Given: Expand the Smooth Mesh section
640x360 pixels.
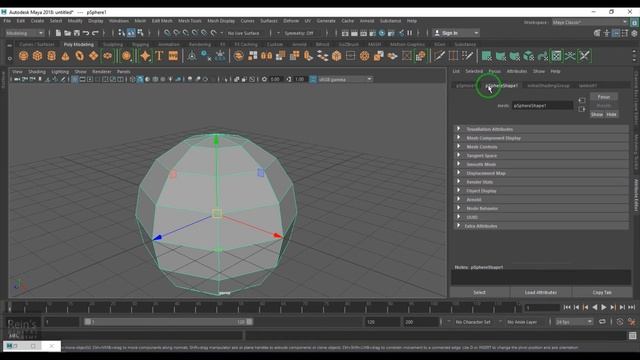Looking at the screenshot, I should (541, 164).
